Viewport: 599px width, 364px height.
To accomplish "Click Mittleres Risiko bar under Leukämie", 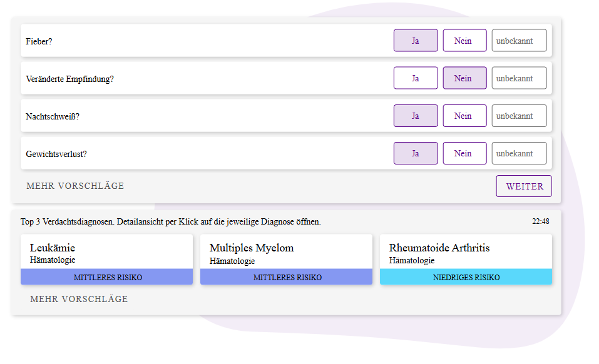I will [x=106, y=277].
